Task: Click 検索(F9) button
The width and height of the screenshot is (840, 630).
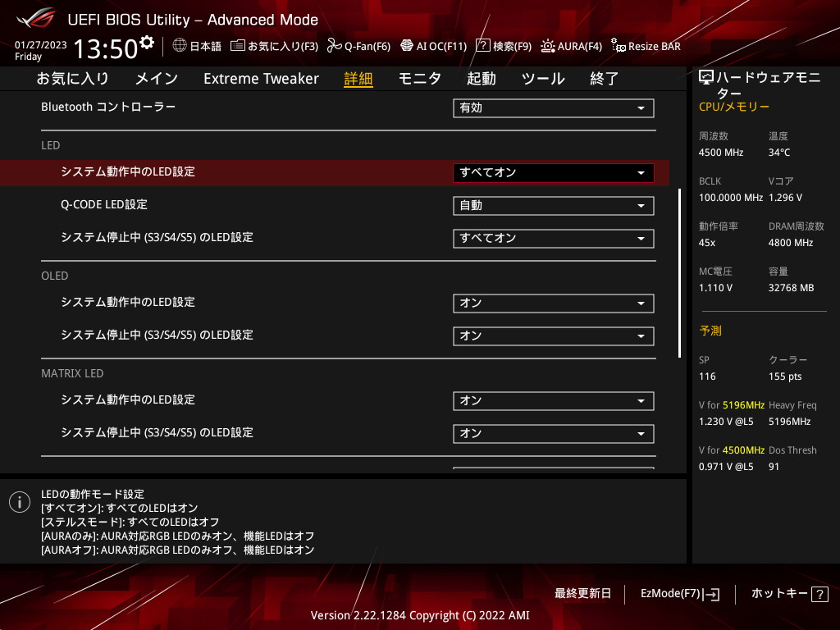Action: [512, 46]
